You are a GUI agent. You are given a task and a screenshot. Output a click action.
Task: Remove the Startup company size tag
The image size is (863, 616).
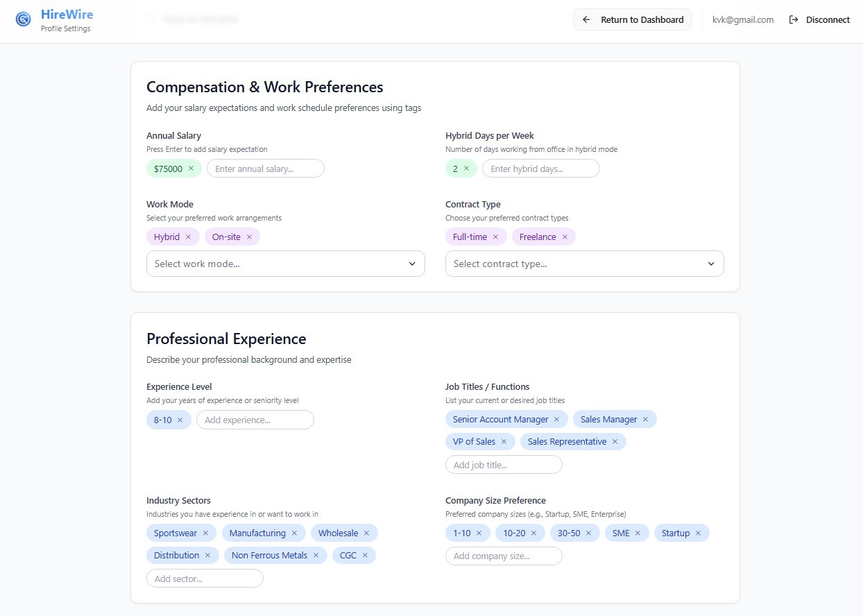coord(698,533)
